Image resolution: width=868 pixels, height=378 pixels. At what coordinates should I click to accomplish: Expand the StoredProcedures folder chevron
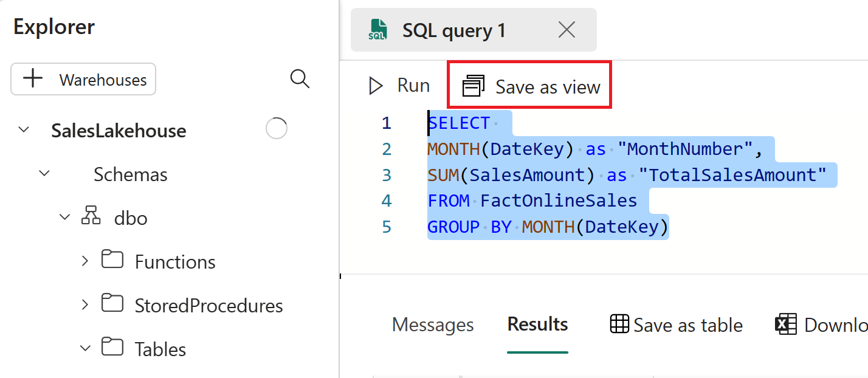(85, 304)
